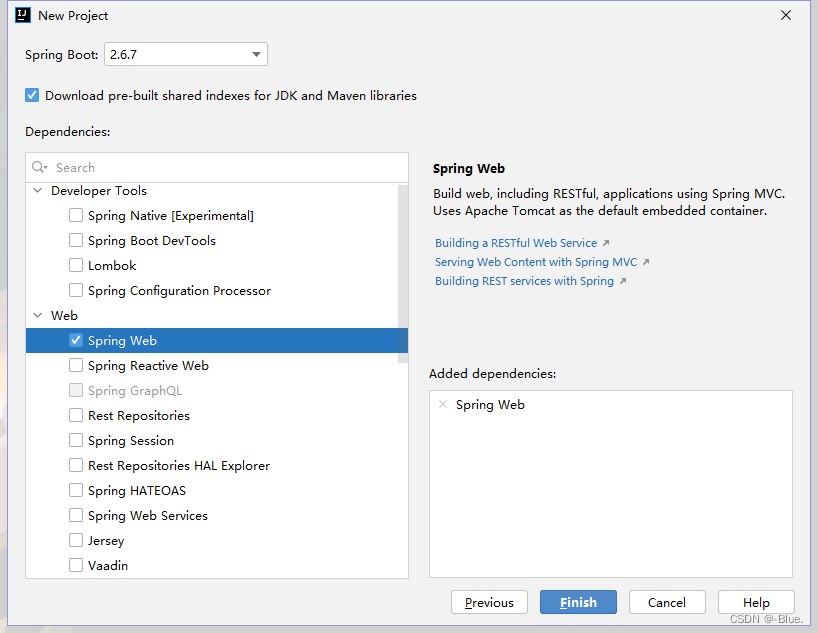Collapse the Web group chevron
818x633 pixels.
point(38,315)
